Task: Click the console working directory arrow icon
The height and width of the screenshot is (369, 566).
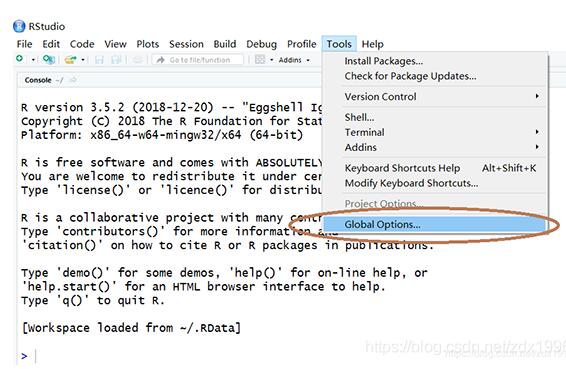Action: click(x=73, y=80)
